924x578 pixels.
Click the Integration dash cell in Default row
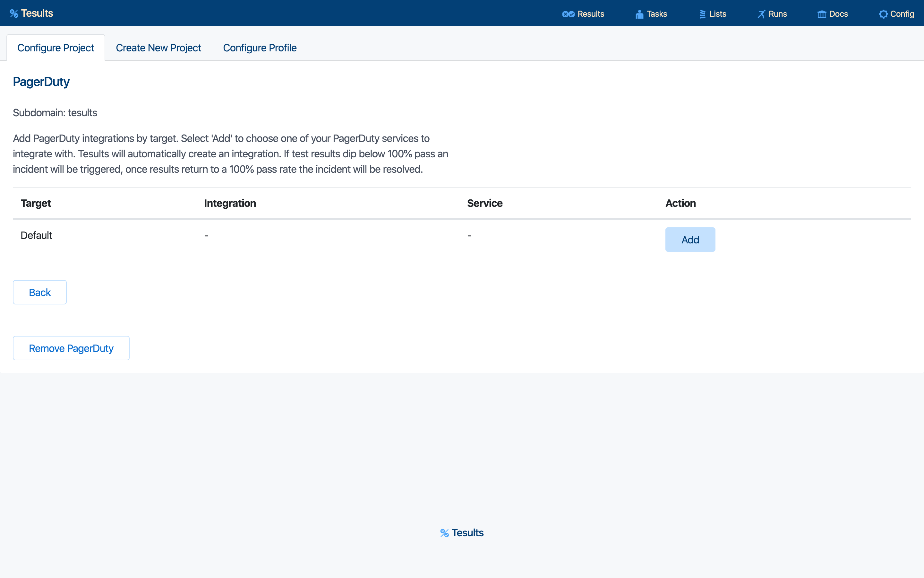tap(206, 236)
